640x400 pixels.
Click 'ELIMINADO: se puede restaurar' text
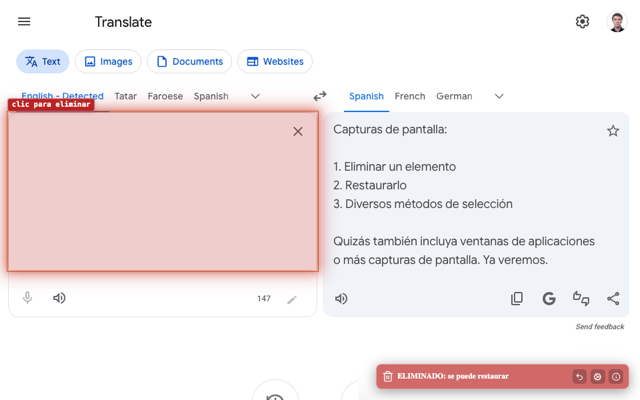(x=453, y=376)
